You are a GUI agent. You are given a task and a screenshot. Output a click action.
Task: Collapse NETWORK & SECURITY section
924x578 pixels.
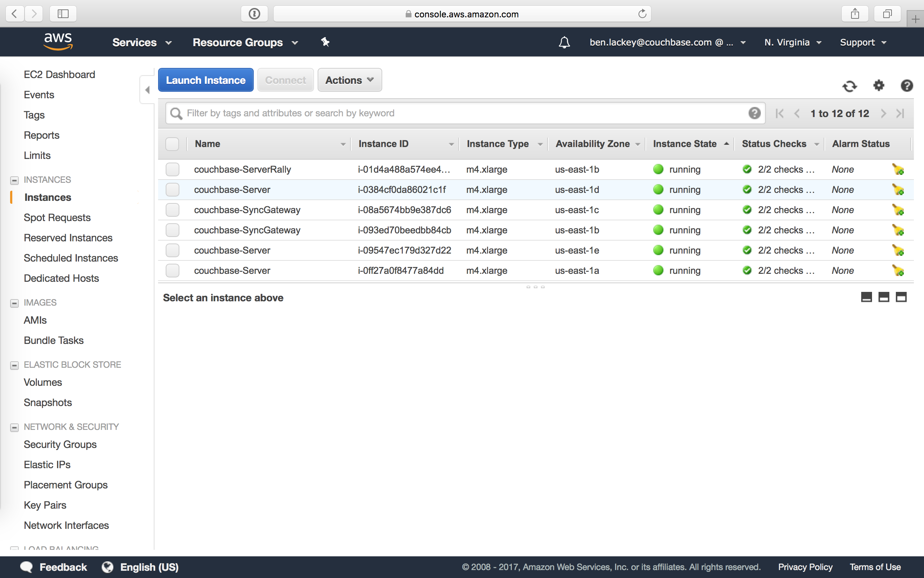pyautogui.click(x=14, y=427)
